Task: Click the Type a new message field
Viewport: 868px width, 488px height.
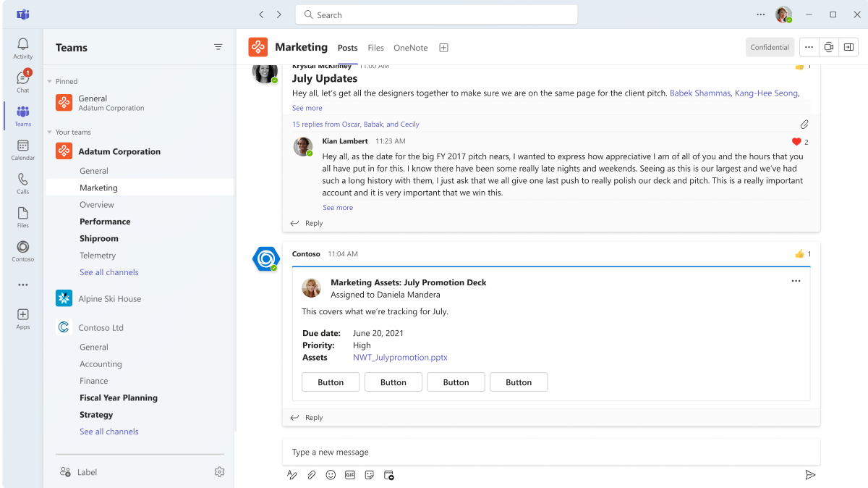Action: pyautogui.click(x=551, y=453)
